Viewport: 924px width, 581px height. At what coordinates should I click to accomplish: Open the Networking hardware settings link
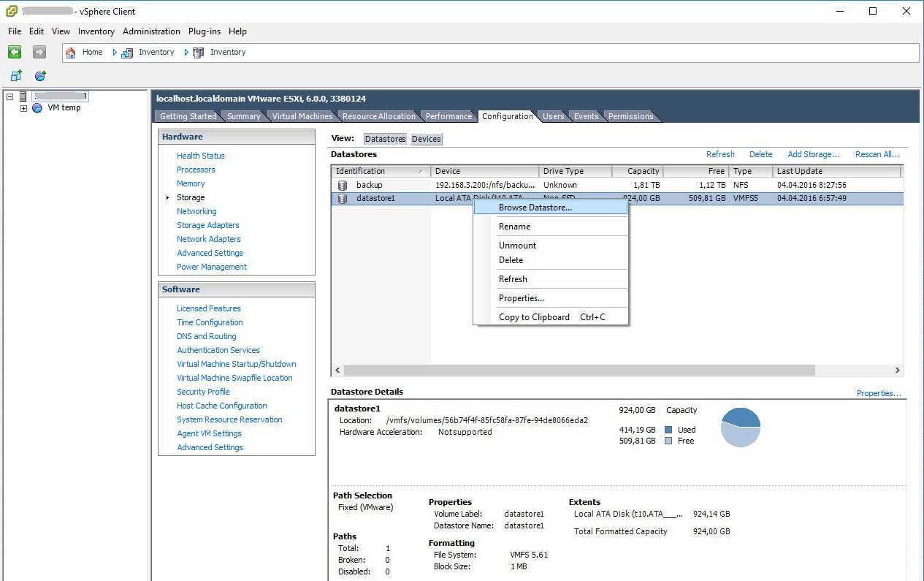(196, 211)
